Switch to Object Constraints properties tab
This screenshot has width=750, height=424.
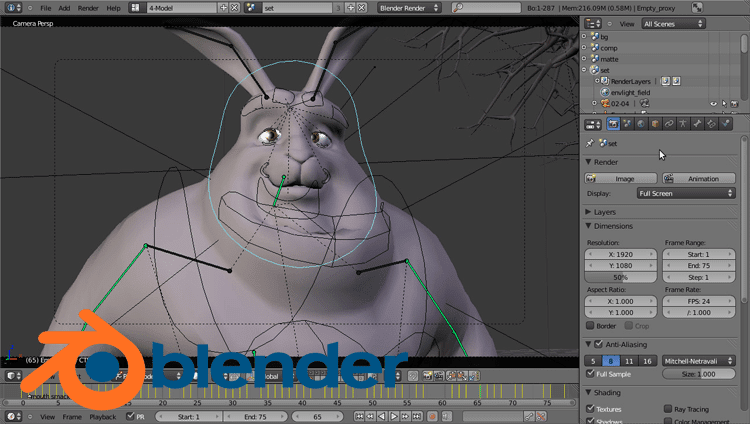[669, 124]
